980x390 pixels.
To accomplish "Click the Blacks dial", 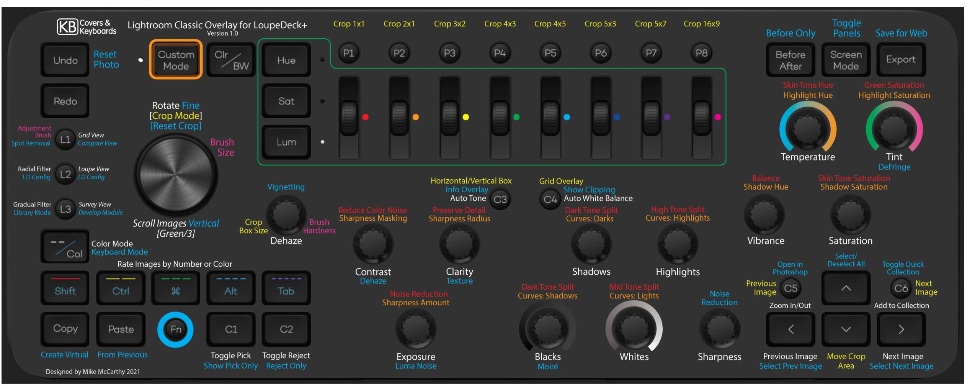I will pyautogui.click(x=548, y=328).
